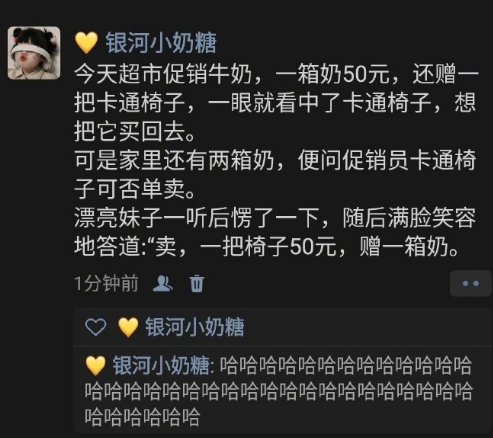
Task: Tap the yellow heart beside the post author name
Action: [x=86, y=43]
